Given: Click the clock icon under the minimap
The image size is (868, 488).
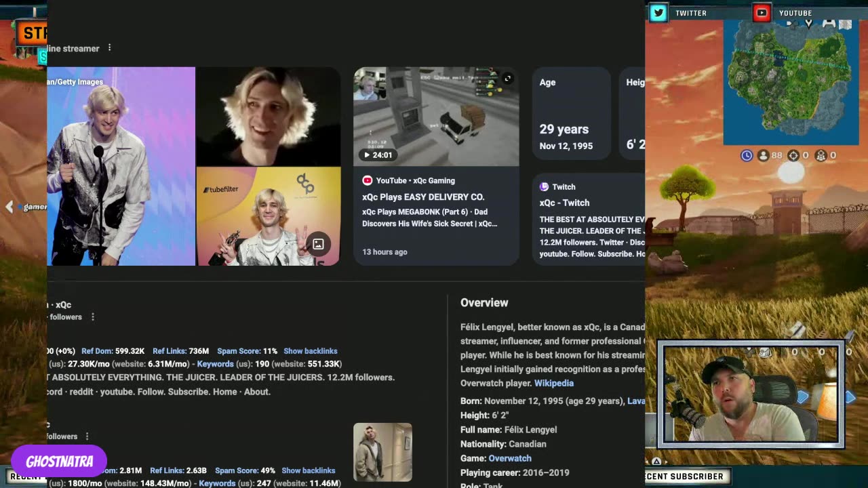Looking at the screenshot, I should click(x=747, y=155).
